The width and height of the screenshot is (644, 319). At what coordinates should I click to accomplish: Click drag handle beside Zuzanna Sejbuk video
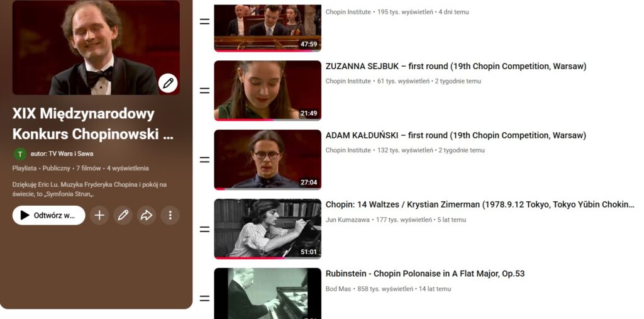[x=204, y=91]
